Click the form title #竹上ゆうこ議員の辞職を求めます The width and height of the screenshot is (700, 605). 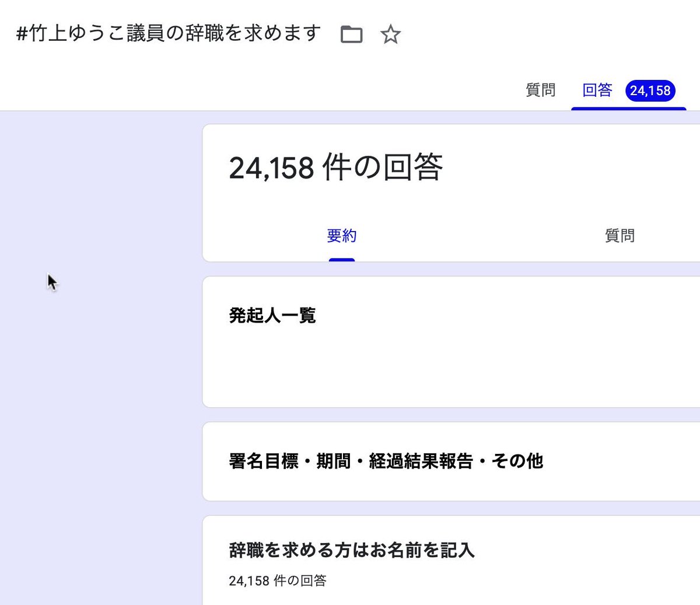[169, 33]
